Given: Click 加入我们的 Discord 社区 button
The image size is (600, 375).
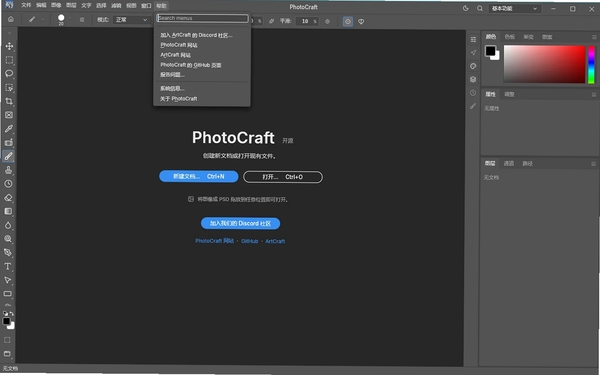Looking at the screenshot, I should [240, 223].
